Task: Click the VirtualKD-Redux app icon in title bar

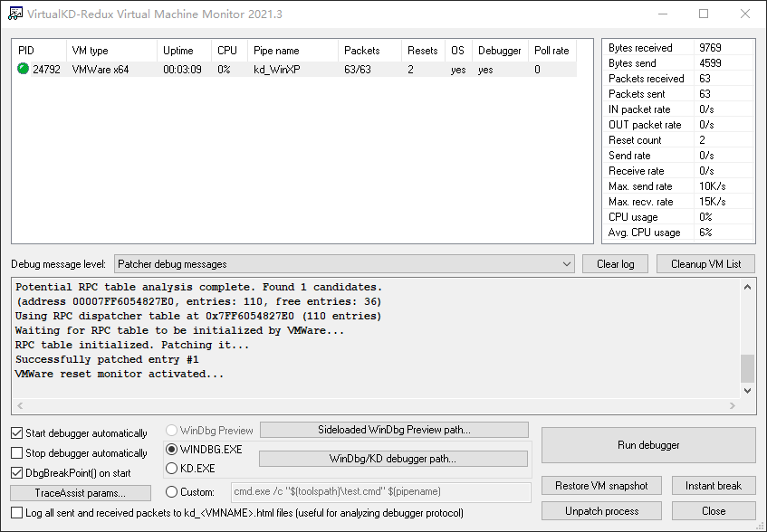Action: pos(15,14)
